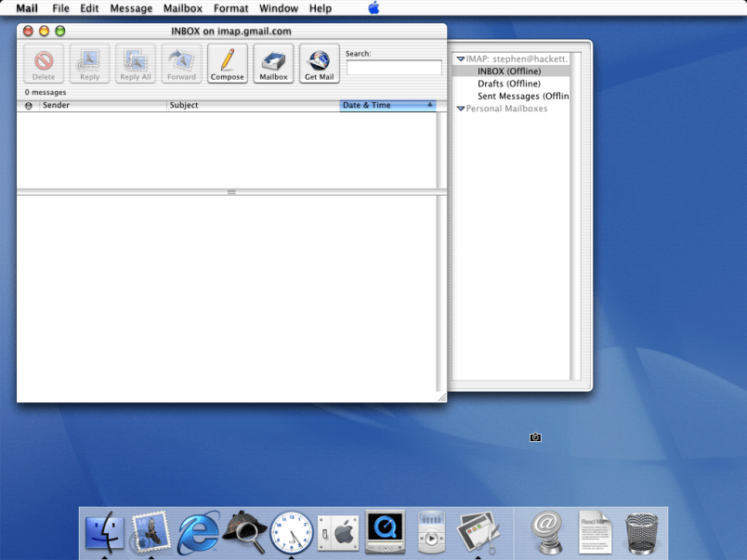Open the Read Me document in Dock

594,532
